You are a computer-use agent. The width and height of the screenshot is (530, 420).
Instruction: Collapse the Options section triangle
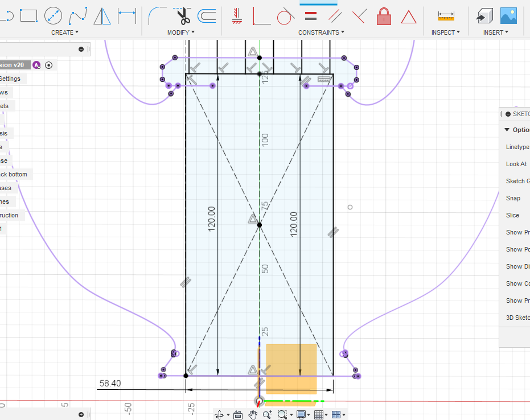click(x=507, y=130)
